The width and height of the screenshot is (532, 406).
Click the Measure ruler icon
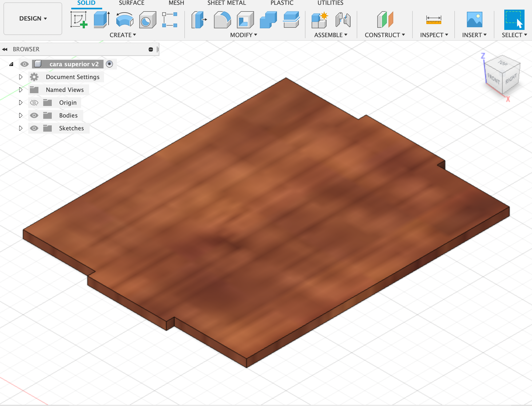click(x=434, y=20)
